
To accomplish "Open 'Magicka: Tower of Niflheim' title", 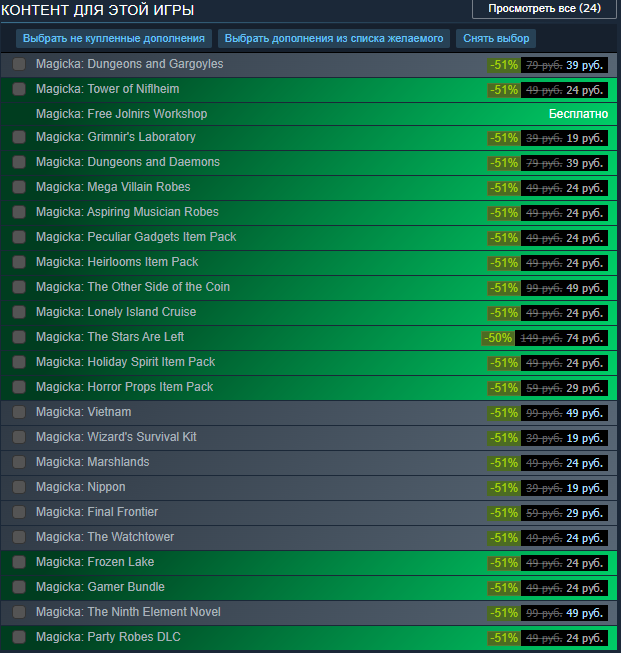I will pos(107,89).
